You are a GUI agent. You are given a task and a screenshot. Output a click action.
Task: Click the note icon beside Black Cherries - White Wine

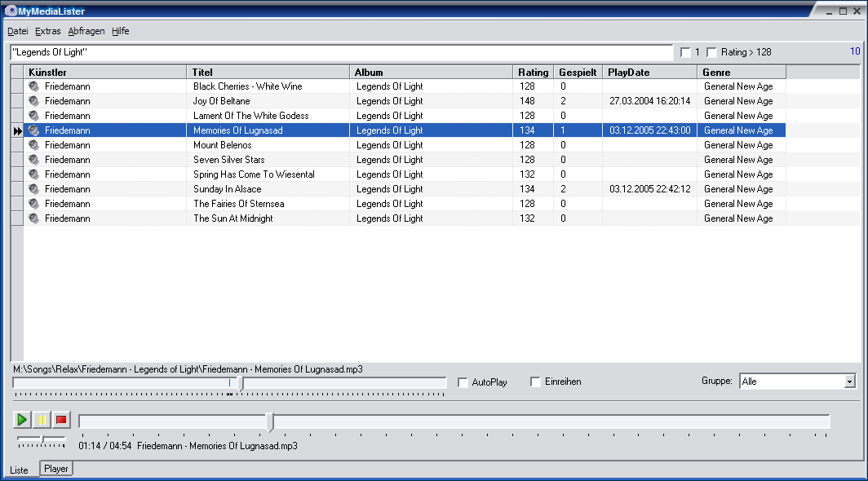[x=33, y=86]
